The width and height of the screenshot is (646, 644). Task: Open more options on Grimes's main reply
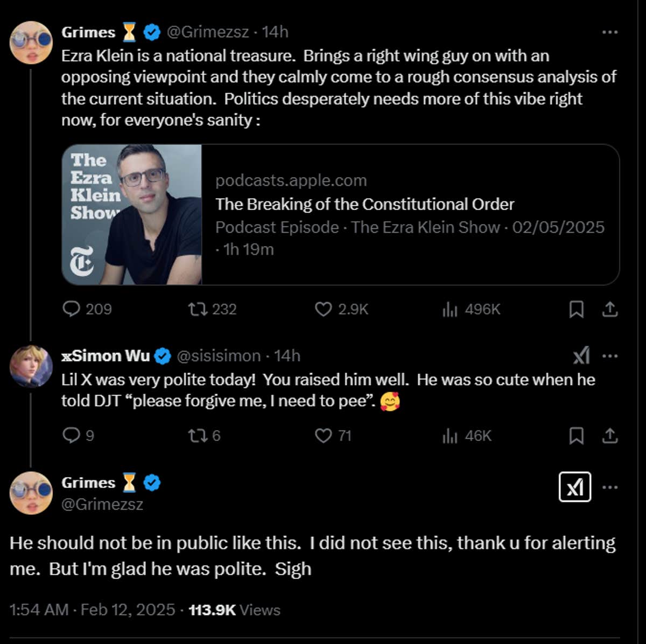(x=609, y=487)
